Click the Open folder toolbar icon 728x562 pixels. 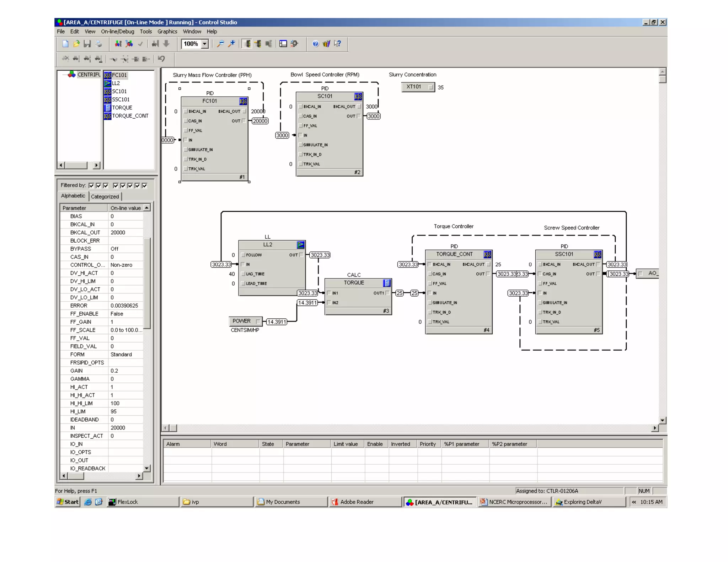76,44
